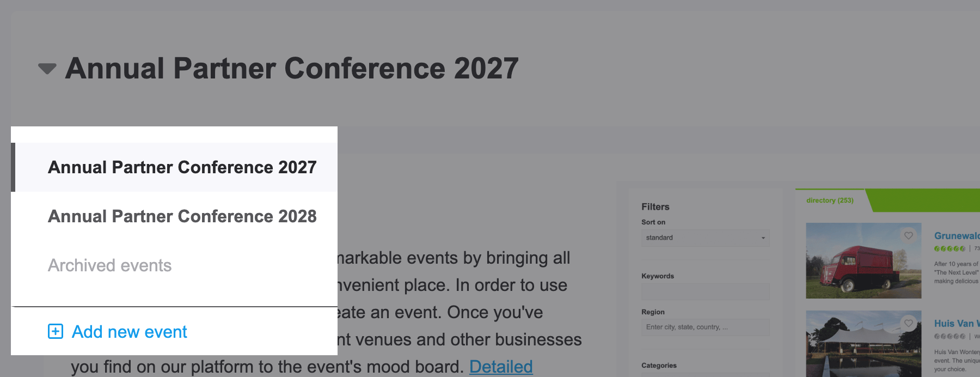Click the plus icon beside Add new event
980x377 pixels.
coord(56,331)
